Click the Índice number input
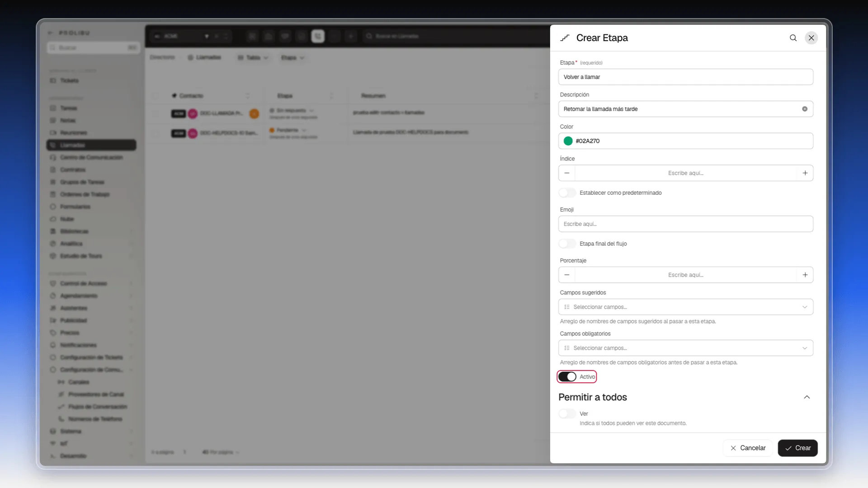The width and height of the screenshot is (868, 488). pyautogui.click(x=686, y=173)
